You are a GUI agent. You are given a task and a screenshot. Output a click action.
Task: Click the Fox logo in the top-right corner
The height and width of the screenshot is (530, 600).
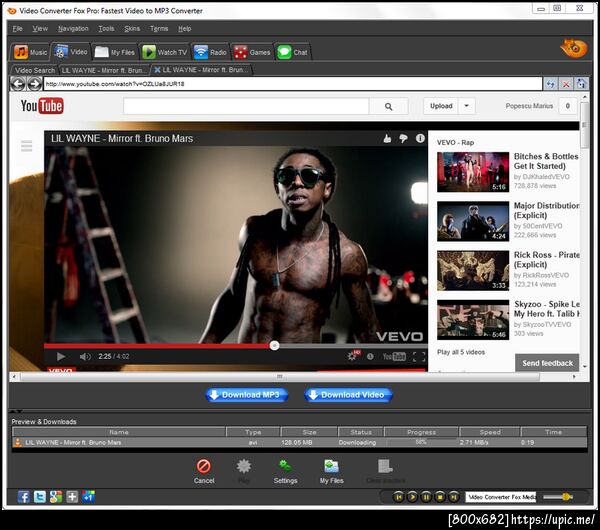[x=574, y=48]
